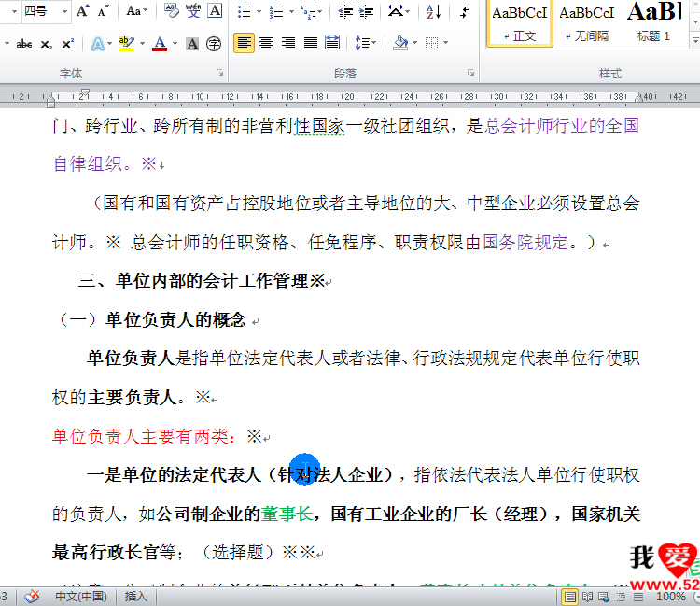
Task: Click the Sort (A-Z) icon
Action: click(x=433, y=11)
